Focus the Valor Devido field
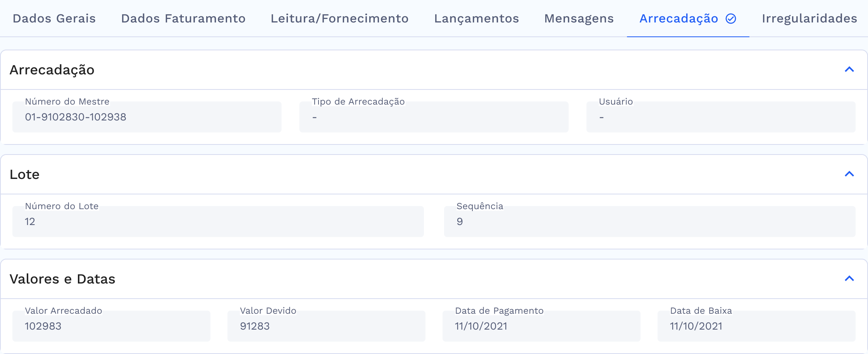The height and width of the screenshot is (354, 868). tap(326, 326)
